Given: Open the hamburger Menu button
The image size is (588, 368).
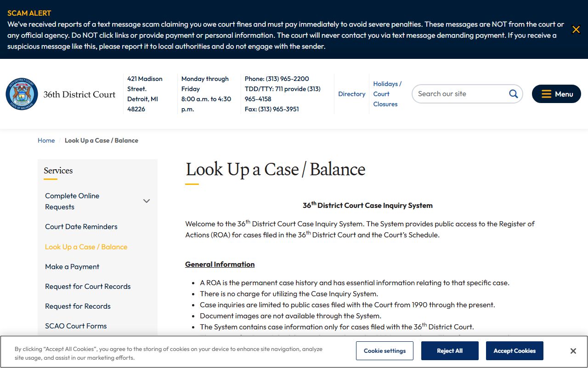Looking at the screenshot, I should tap(556, 94).
